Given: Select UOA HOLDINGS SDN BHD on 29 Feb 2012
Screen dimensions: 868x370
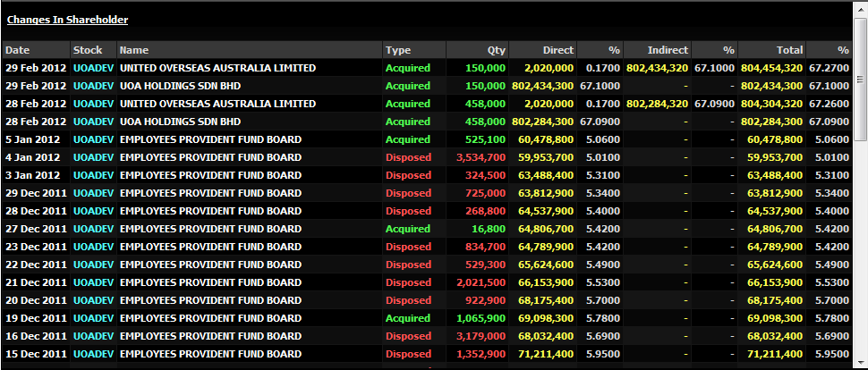Looking at the screenshot, I should 181,86.
